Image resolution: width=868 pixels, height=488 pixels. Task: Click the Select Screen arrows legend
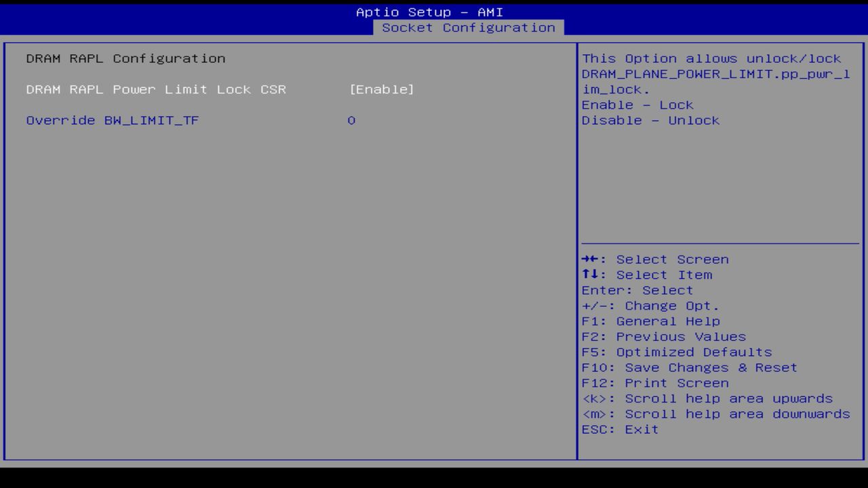(654, 259)
